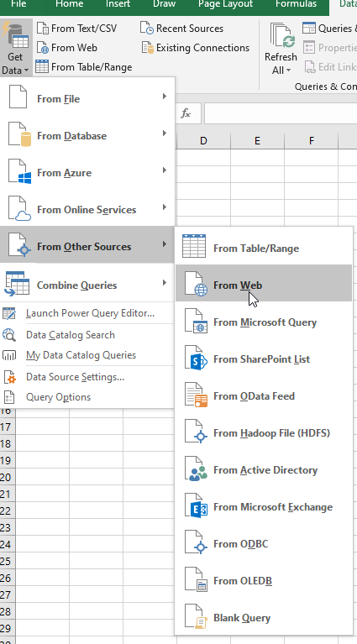Viewport: 357px width, 644px height.
Task: Open Data Catalog Search
Action: point(87,335)
